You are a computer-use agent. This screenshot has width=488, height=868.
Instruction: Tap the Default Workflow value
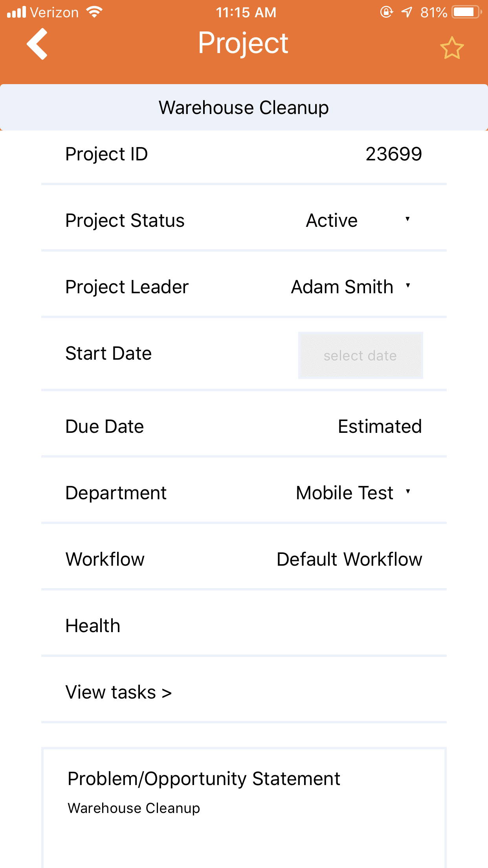coord(349,559)
